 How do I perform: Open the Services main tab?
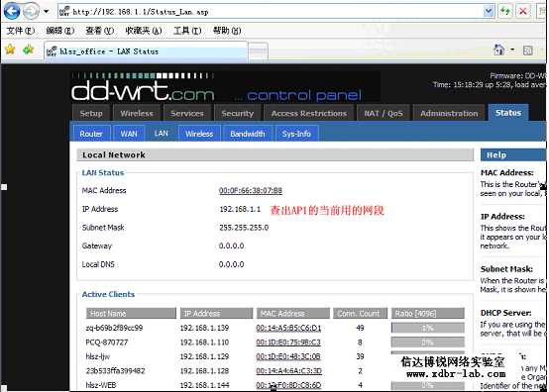point(187,113)
